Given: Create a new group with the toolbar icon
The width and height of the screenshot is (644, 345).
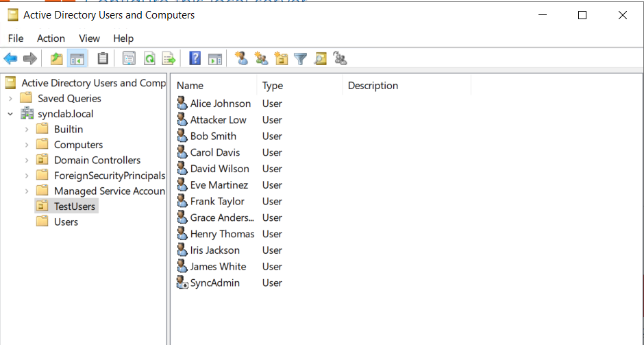Looking at the screenshot, I should (x=261, y=58).
